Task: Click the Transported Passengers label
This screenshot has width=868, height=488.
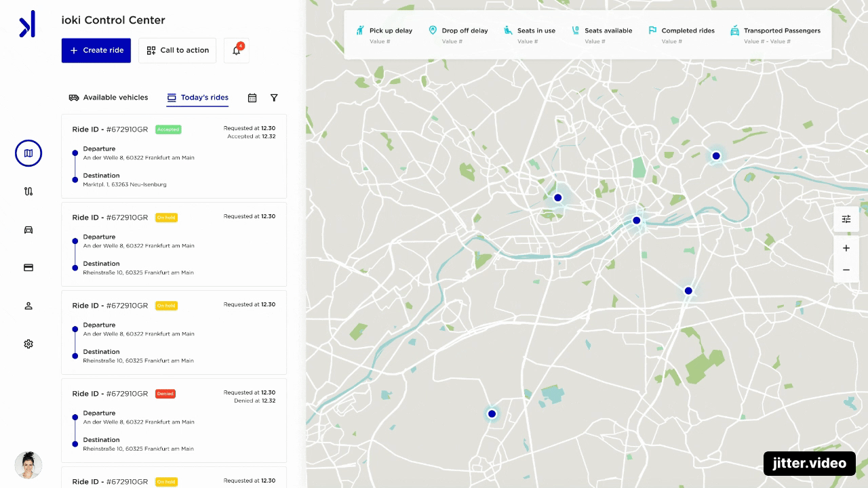Action: (x=782, y=30)
